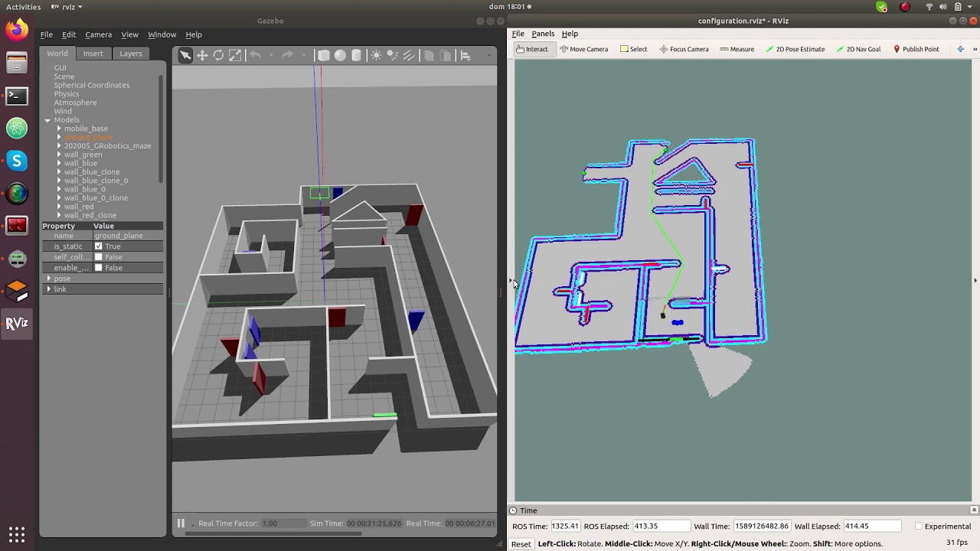Switch to the Layers tab
Image resolution: width=980 pixels, height=551 pixels.
(130, 54)
